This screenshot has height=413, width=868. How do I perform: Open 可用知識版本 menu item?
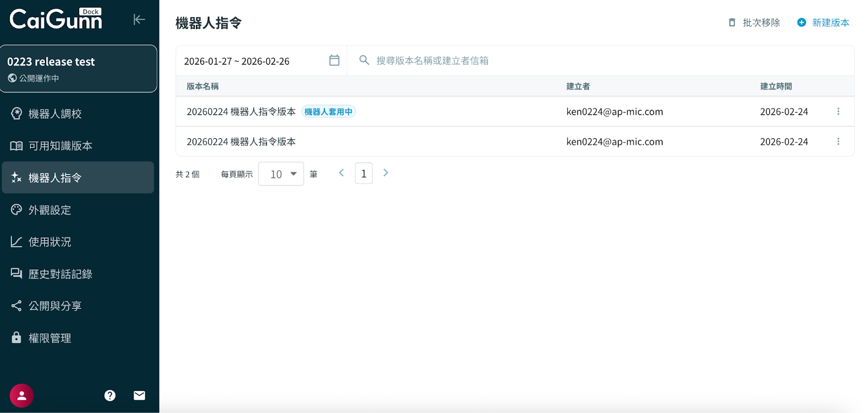click(60, 146)
